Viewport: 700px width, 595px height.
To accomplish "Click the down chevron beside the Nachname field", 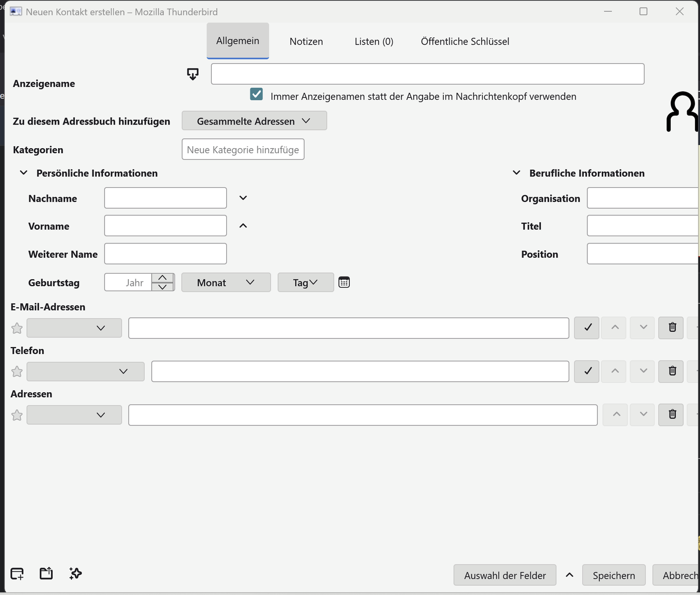I will [243, 198].
